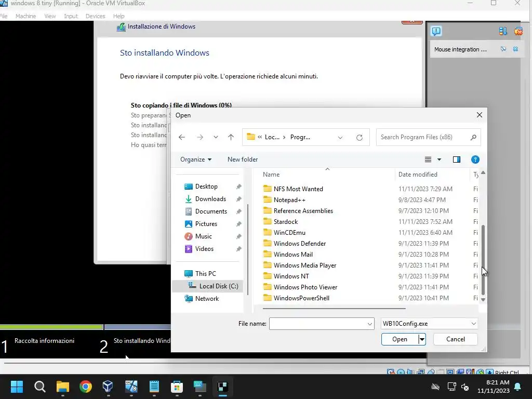
Task: Open Microsoft Store from the taskbar
Action: pyautogui.click(x=177, y=387)
